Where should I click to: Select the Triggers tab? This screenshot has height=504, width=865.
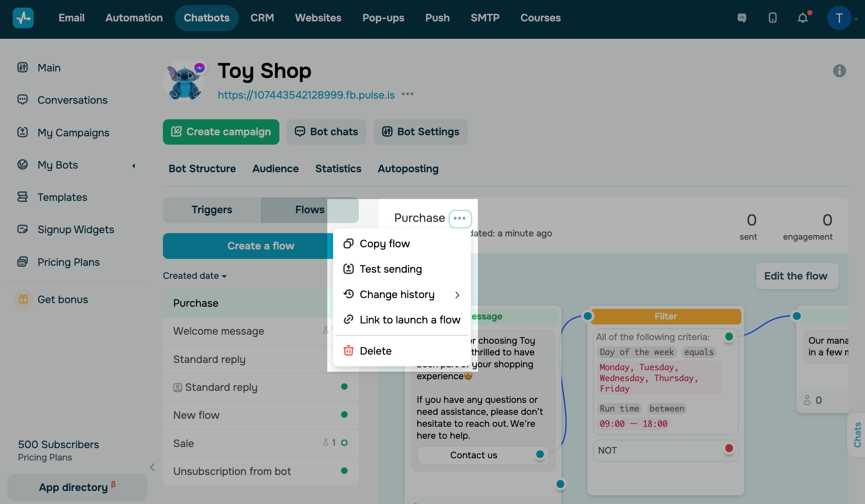[212, 210]
